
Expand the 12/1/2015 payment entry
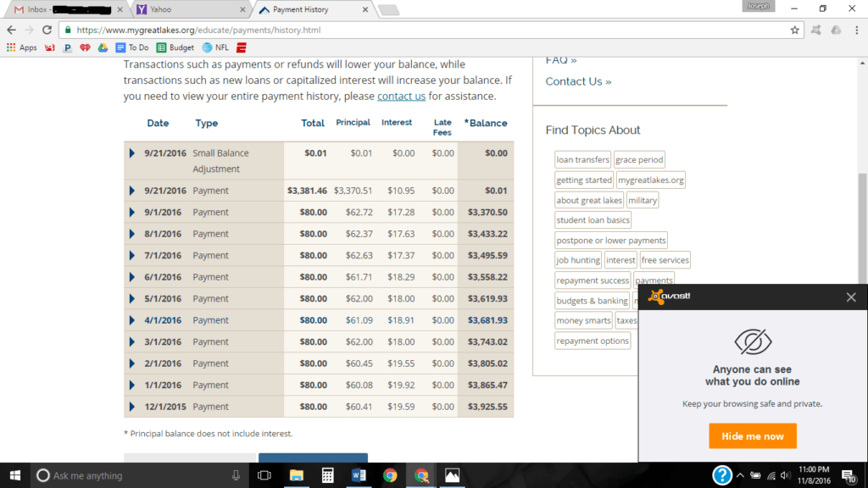pos(131,406)
